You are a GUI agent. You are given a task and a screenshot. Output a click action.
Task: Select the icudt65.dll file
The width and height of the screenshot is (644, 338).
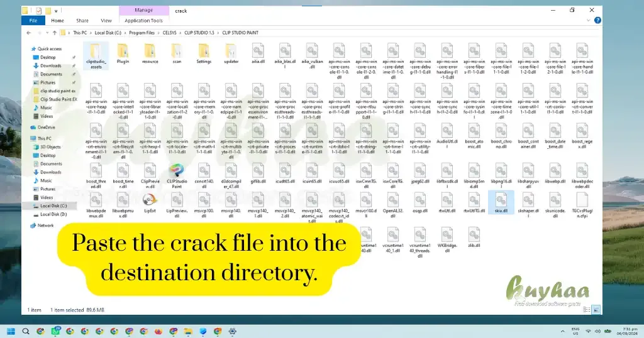pyautogui.click(x=285, y=173)
